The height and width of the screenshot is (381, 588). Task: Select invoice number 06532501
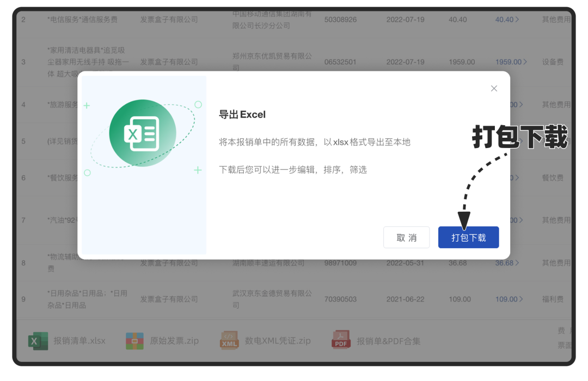pos(340,62)
